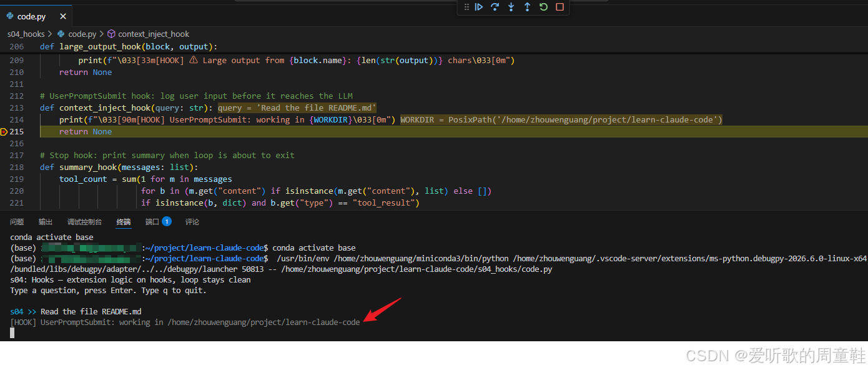This screenshot has height=370, width=868.
Task: Select the 终端 panel tab
Action: click(124, 222)
